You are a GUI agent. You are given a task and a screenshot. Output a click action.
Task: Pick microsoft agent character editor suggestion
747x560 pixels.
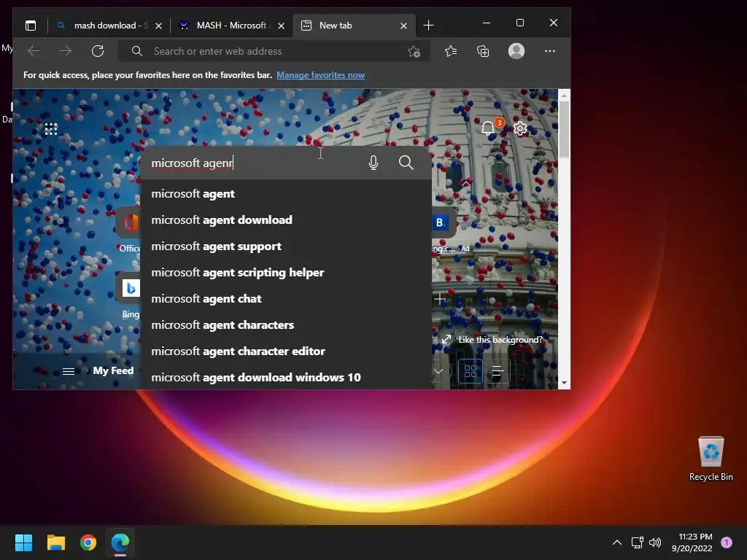[286, 351]
